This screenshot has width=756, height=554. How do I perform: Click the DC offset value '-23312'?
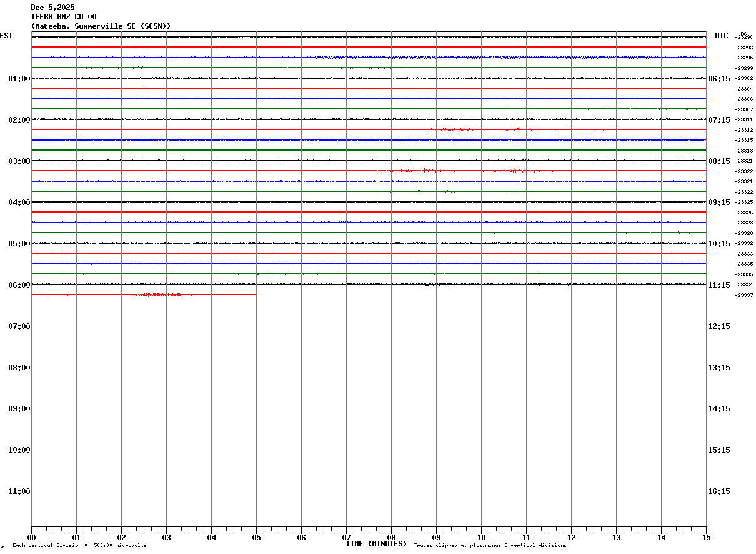click(x=744, y=130)
